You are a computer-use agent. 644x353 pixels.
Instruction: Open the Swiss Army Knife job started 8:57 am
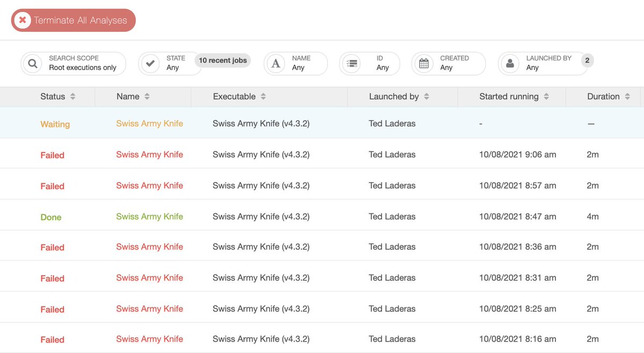point(150,186)
